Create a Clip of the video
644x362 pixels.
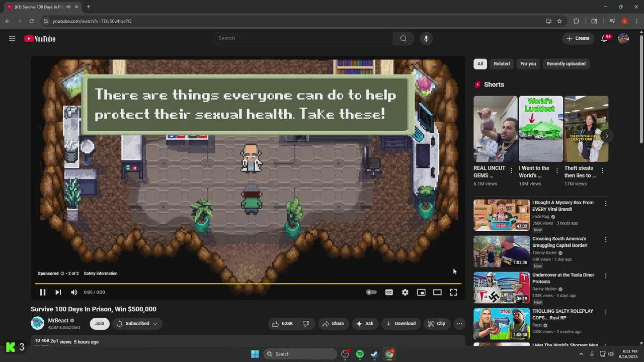pyautogui.click(x=437, y=324)
